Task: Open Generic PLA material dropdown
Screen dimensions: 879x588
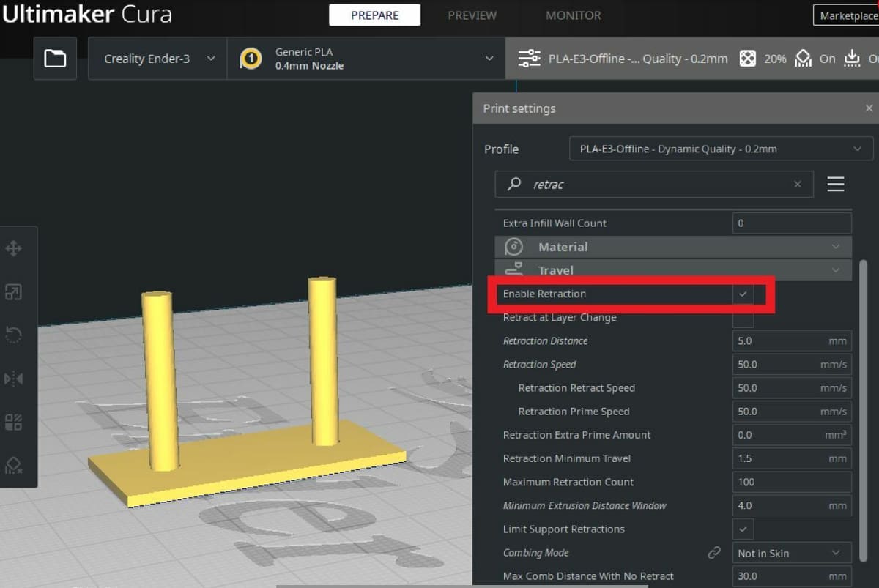Action: point(366,59)
